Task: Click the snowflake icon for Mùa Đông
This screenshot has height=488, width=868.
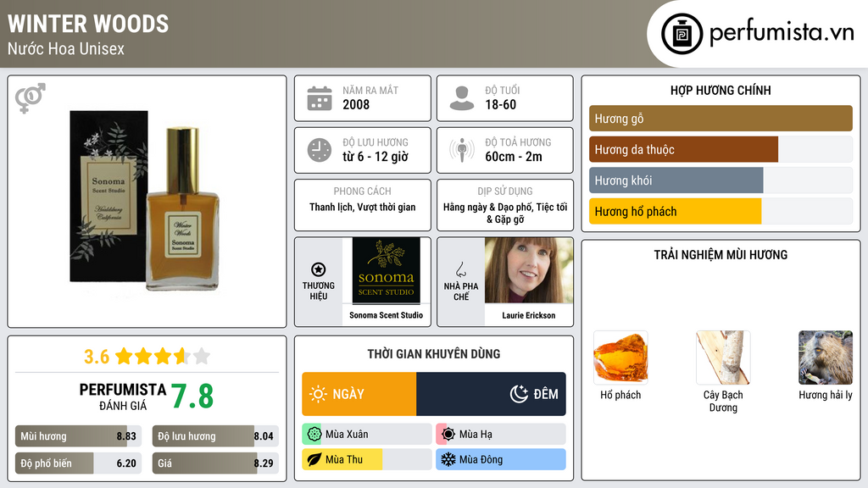Action: pos(448,460)
